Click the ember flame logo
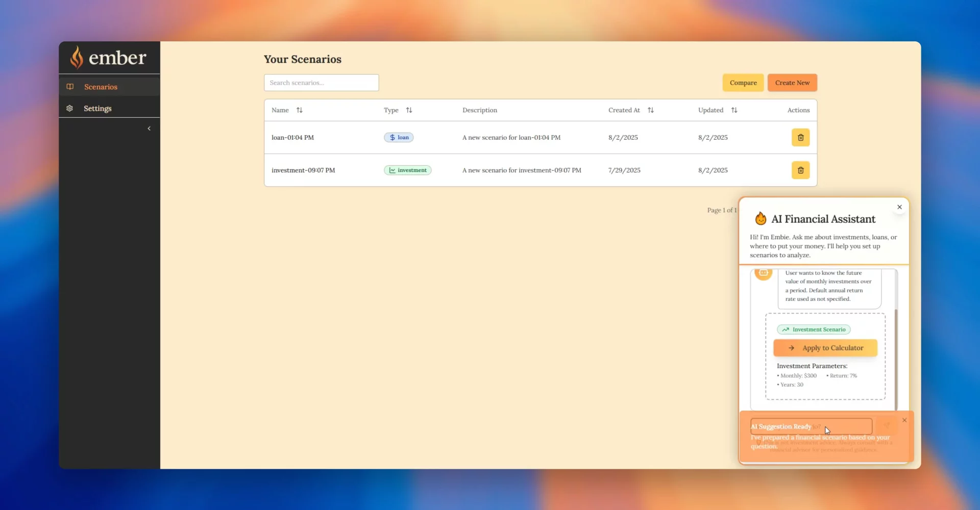The width and height of the screenshot is (980, 510). pyautogui.click(x=77, y=58)
